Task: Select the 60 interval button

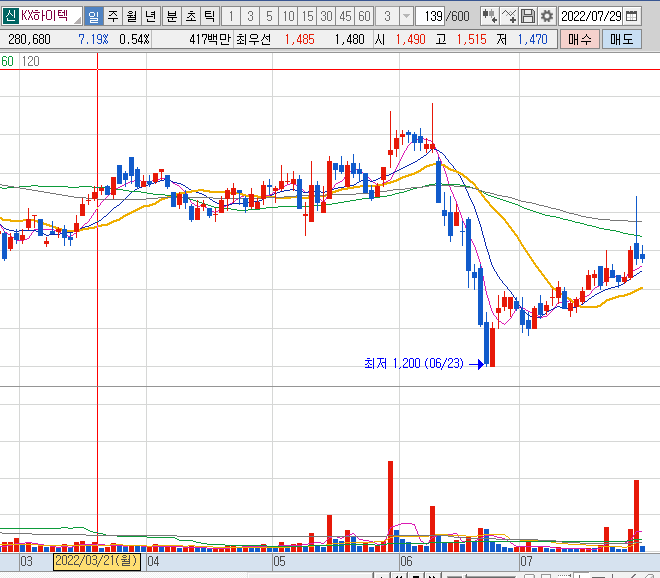Action: (x=365, y=16)
